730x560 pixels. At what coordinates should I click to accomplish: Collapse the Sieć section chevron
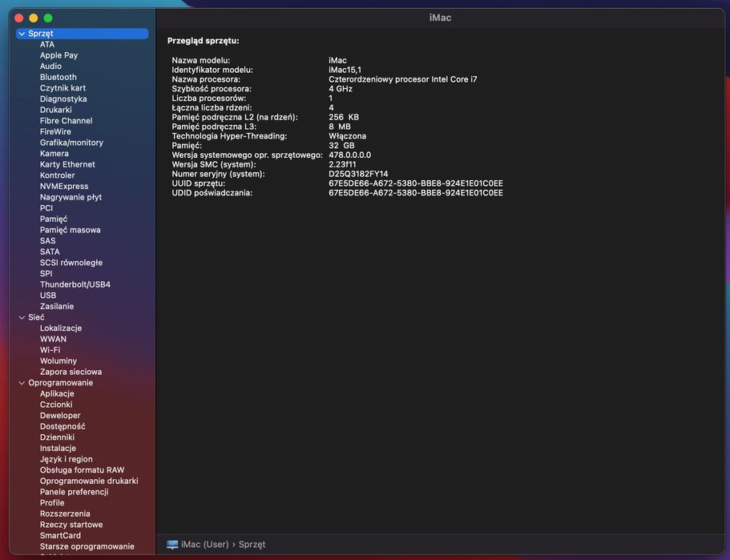[22, 317]
